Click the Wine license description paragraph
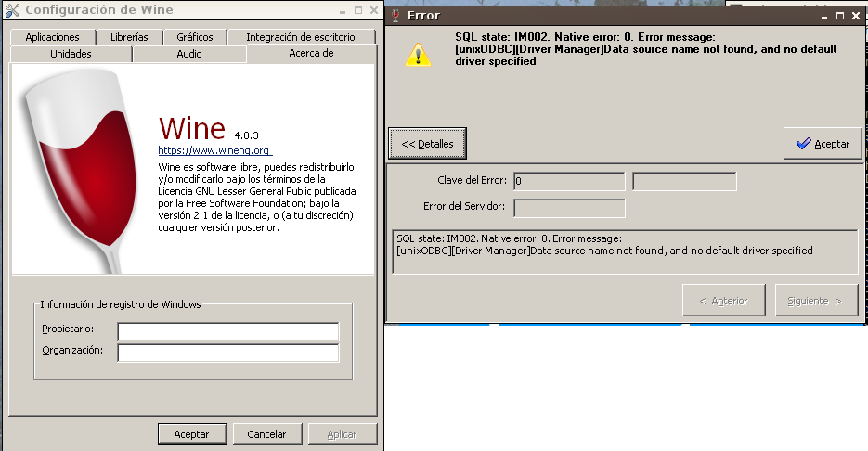Screen dimensions: 868x451 tap(257, 197)
